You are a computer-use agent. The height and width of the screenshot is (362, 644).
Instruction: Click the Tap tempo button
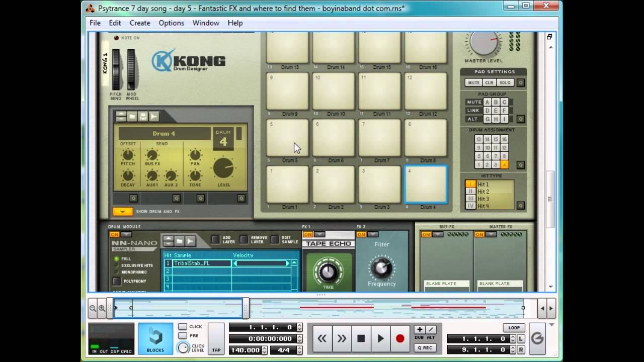click(216, 338)
